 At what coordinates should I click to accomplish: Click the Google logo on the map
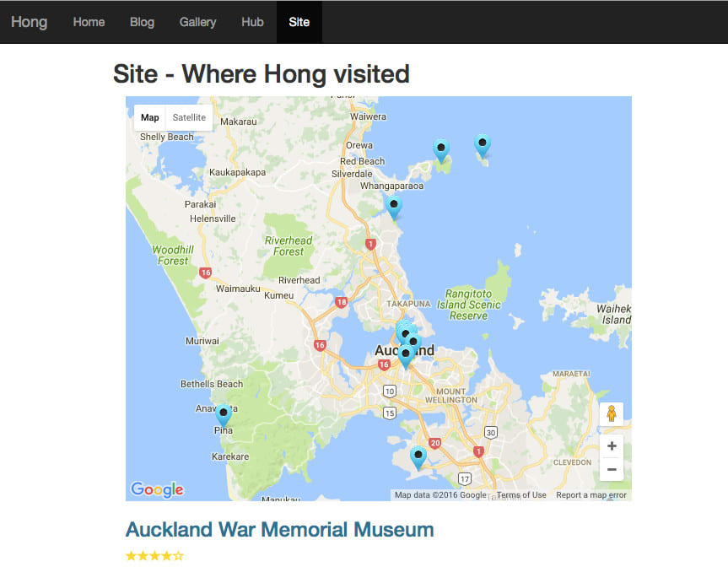tap(157, 489)
